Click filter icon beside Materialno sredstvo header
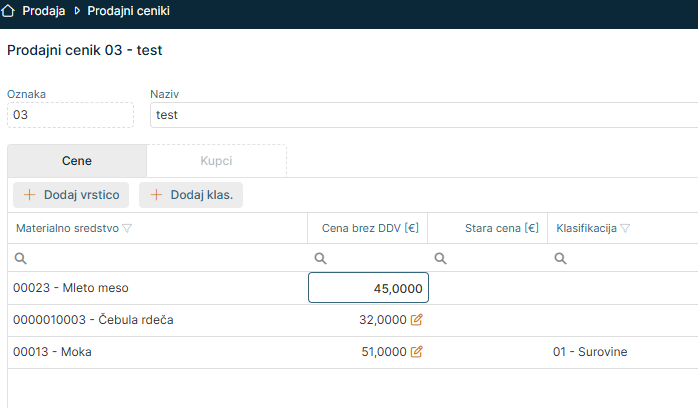Image resolution: width=698 pixels, height=408 pixels. click(127, 228)
